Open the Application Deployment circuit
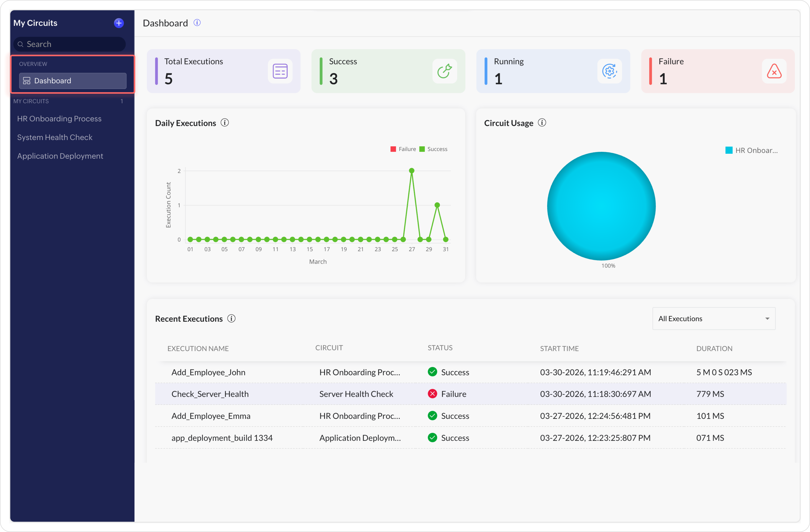Viewport: 810px width, 532px height. [60, 156]
